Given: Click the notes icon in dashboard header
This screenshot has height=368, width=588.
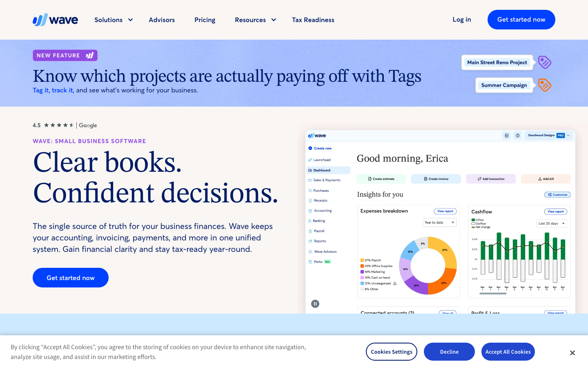Looking at the screenshot, I should 506,135.
